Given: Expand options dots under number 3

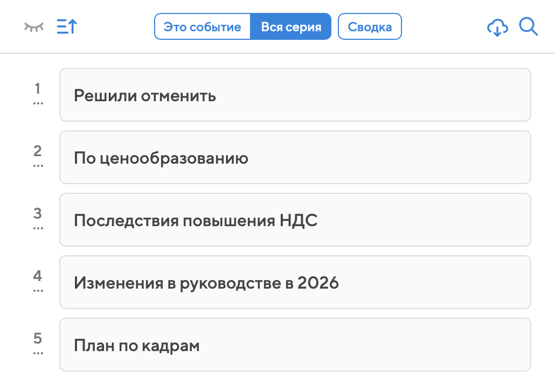Looking at the screenshot, I should (x=38, y=228).
